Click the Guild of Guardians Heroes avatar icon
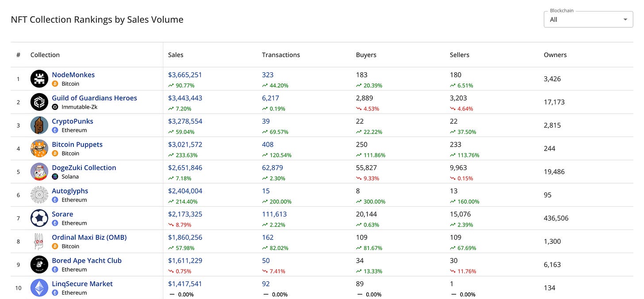 click(x=39, y=102)
